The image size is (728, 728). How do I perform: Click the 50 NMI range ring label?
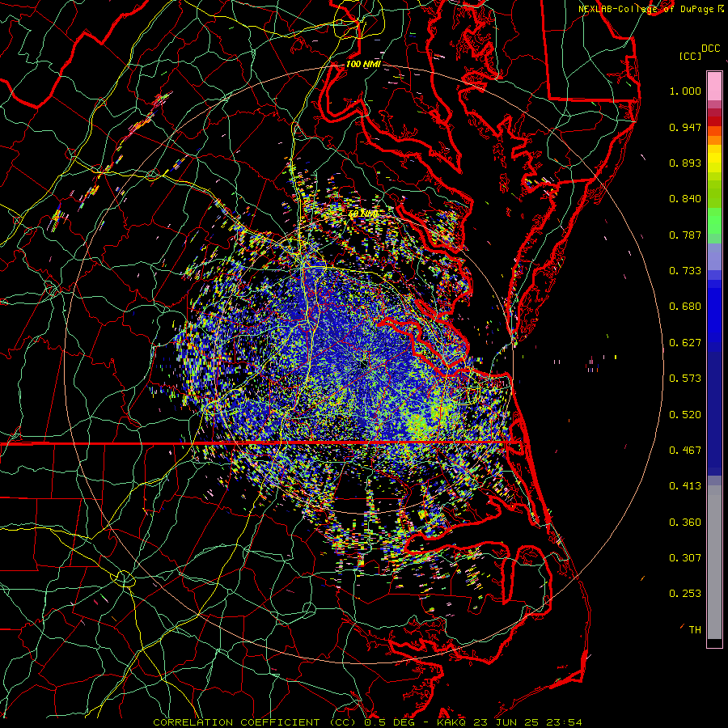(x=364, y=214)
